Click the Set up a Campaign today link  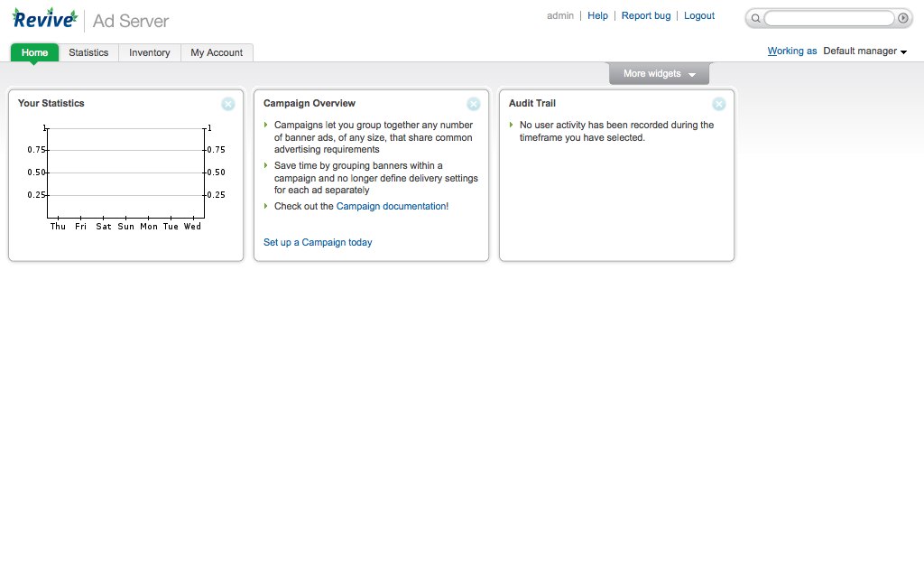(x=318, y=242)
